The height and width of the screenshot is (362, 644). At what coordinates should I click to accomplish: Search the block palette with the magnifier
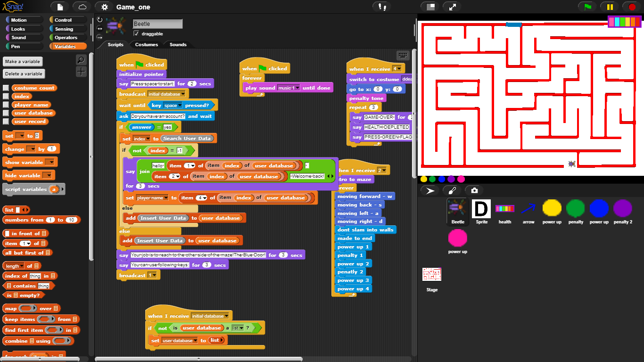(81, 60)
